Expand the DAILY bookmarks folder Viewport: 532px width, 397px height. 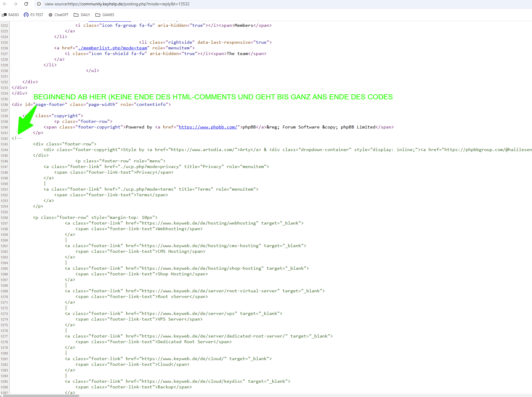pos(82,15)
